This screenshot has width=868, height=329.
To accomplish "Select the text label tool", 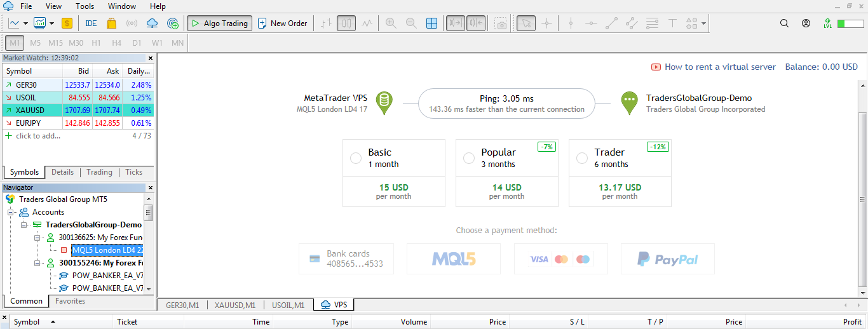I will coord(672,23).
